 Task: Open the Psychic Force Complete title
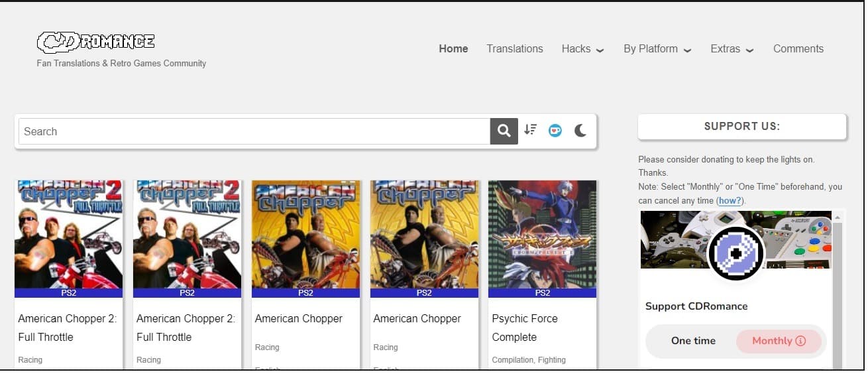(x=525, y=328)
